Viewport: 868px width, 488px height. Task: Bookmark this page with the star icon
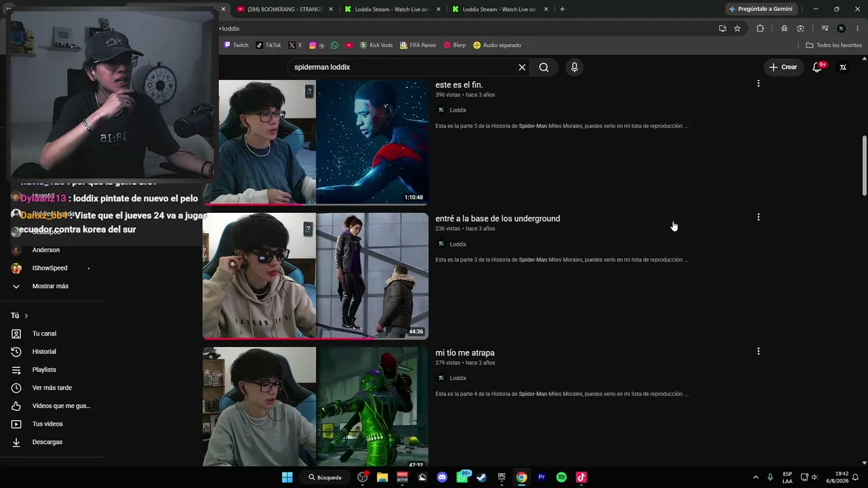click(737, 28)
